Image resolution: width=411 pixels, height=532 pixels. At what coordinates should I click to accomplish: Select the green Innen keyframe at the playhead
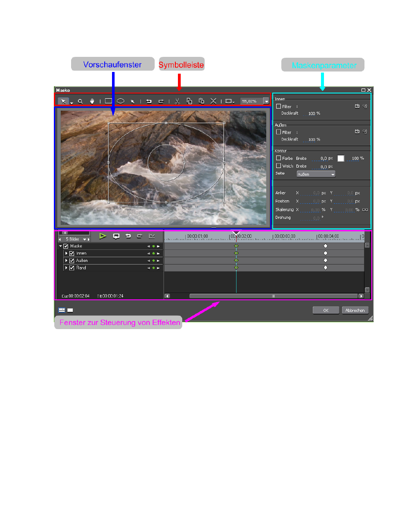coord(236,253)
